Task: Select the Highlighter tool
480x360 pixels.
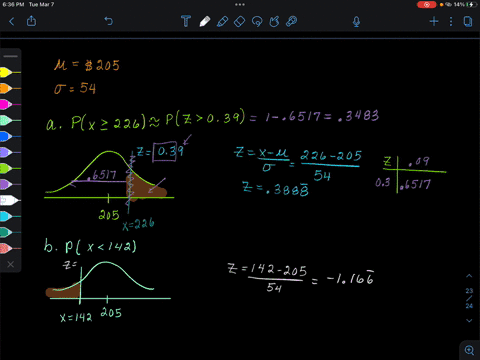Action: [222, 21]
